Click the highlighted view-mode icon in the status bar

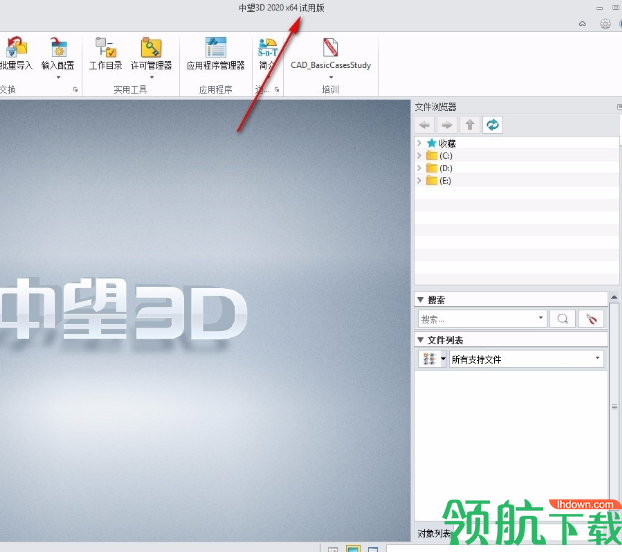click(x=353, y=548)
